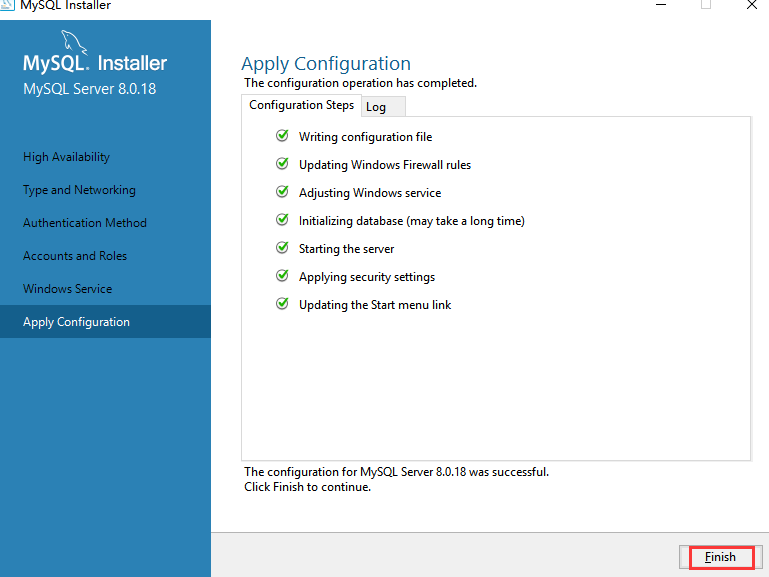This screenshot has height=577, width=769.
Task: Select the Accounts and Roles step
Action: point(75,256)
